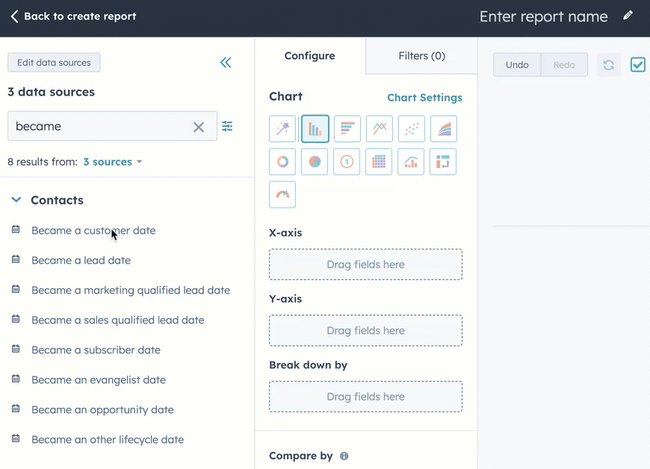The image size is (650, 469).
Task: Select the horizontal bar chart type
Action: click(x=347, y=128)
